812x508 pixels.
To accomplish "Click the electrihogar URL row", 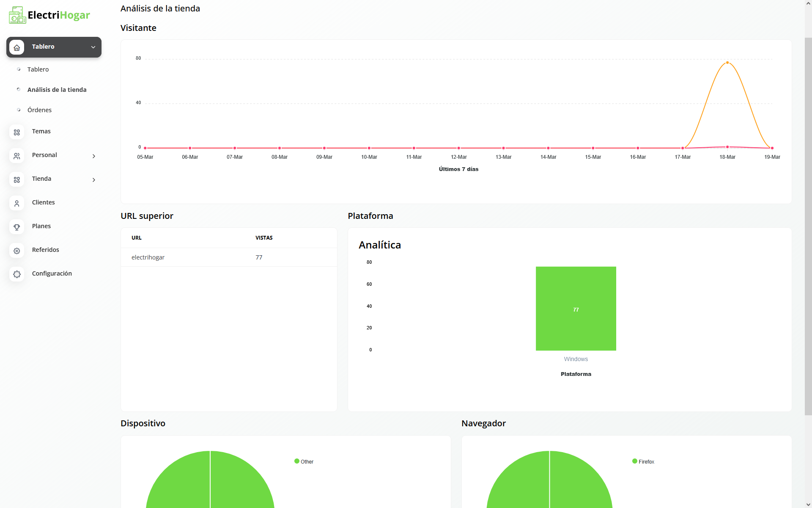I will pos(229,257).
